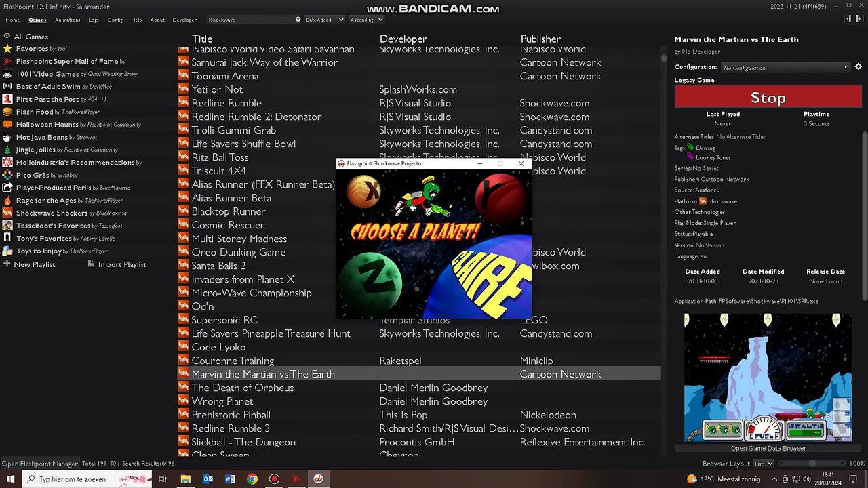Click the Shockwave platform icon in details
868x488 pixels.
point(703,201)
